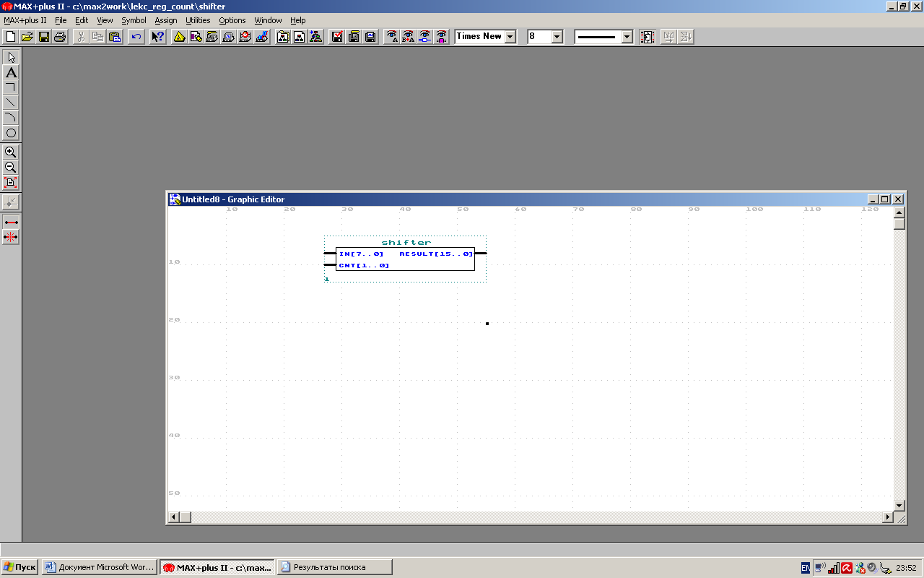Image resolution: width=924 pixels, height=578 pixels.
Task: Open the Window menu
Action: pos(268,20)
